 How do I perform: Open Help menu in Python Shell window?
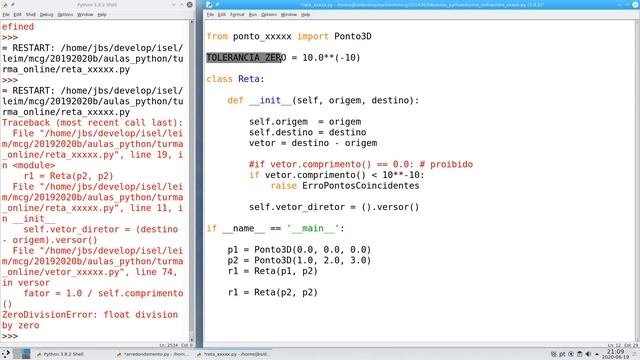click(102, 15)
